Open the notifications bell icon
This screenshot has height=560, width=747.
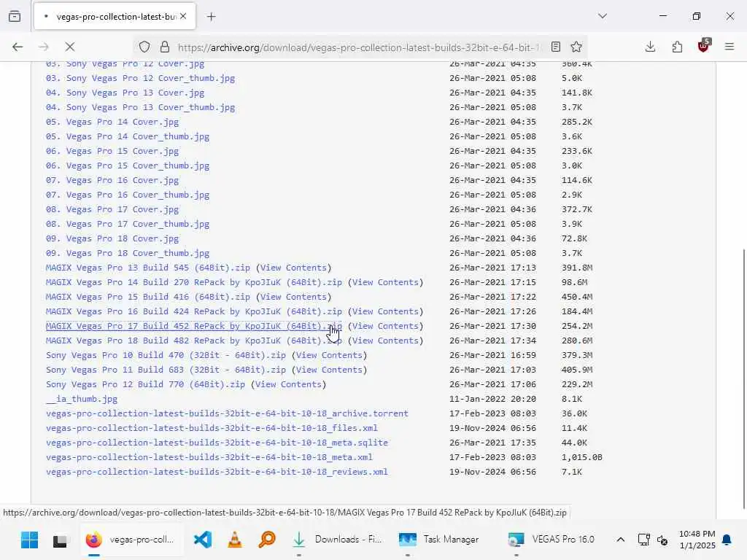point(727,540)
